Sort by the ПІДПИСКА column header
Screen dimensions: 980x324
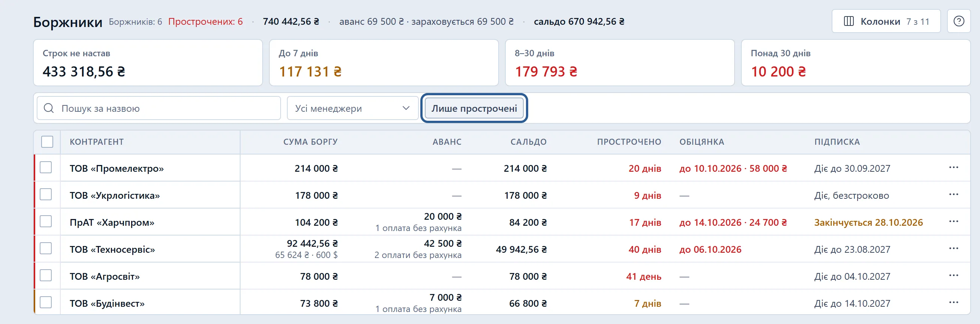click(x=837, y=142)
